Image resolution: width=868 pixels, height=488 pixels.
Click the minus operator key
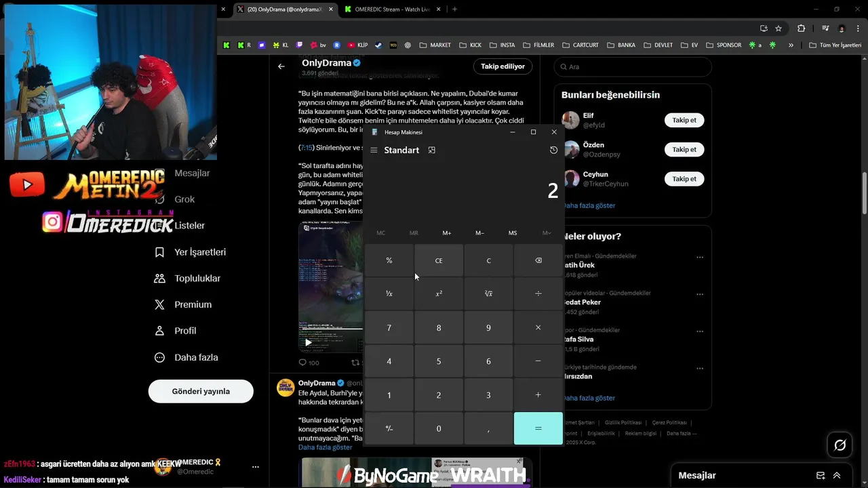pyautogui.click(x=538, y=361)
